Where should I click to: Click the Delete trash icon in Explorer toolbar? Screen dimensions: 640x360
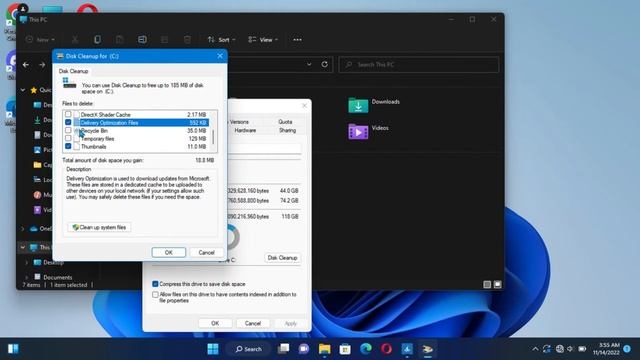click(x=187, y=40)
